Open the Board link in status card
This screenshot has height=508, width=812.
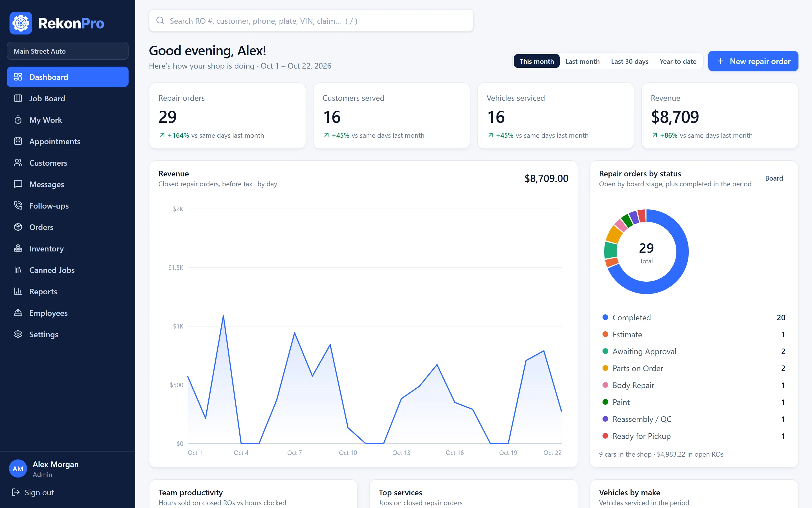[x=774, y=178]
